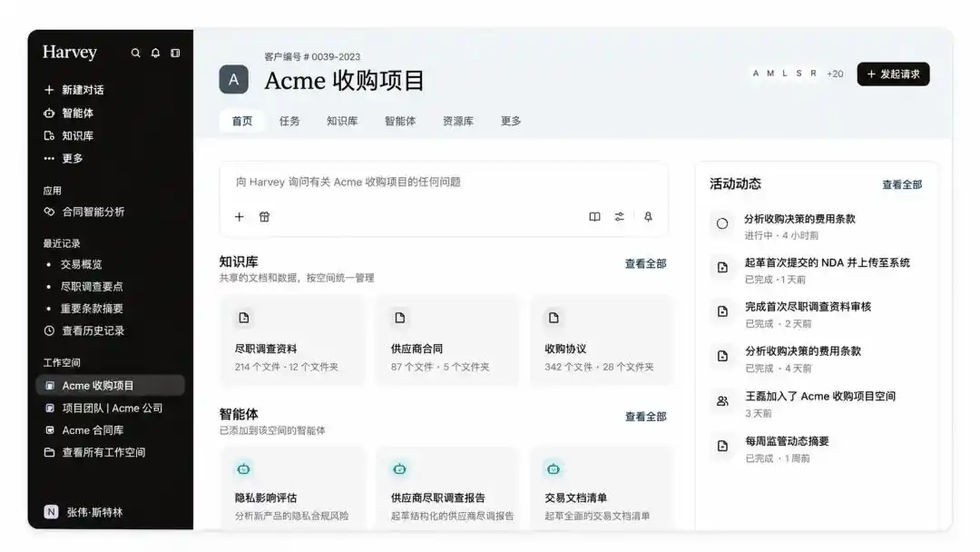The width and height of the screenshot is (980, 552).
Task: Click the plus icon in the prompt box
Action: pos(240,217)
